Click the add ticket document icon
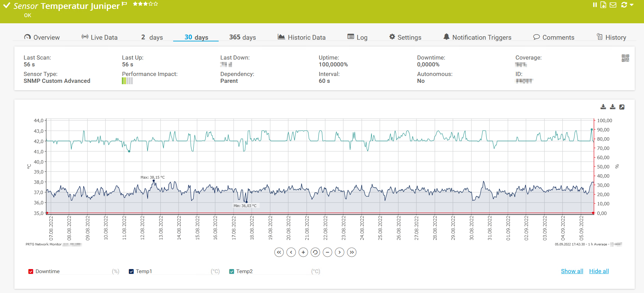Image resolution: width=644 pixels, height=293 pixels. [603, 5]
